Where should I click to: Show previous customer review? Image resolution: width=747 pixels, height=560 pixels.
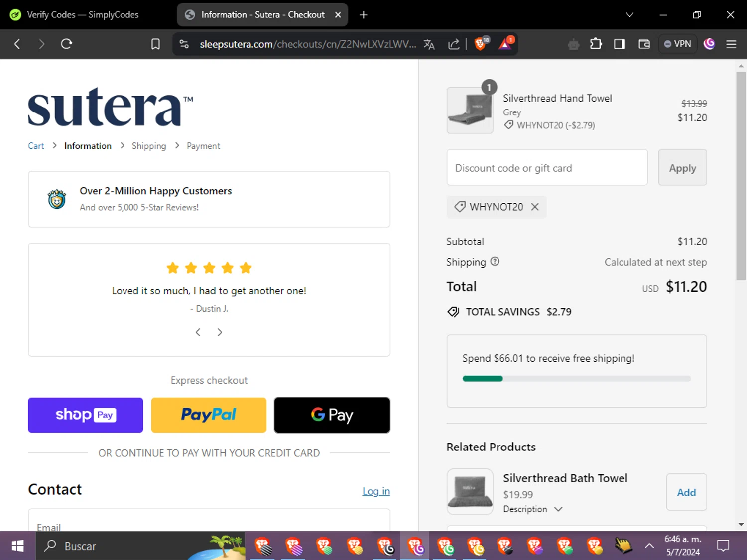(x=198, y=332)
